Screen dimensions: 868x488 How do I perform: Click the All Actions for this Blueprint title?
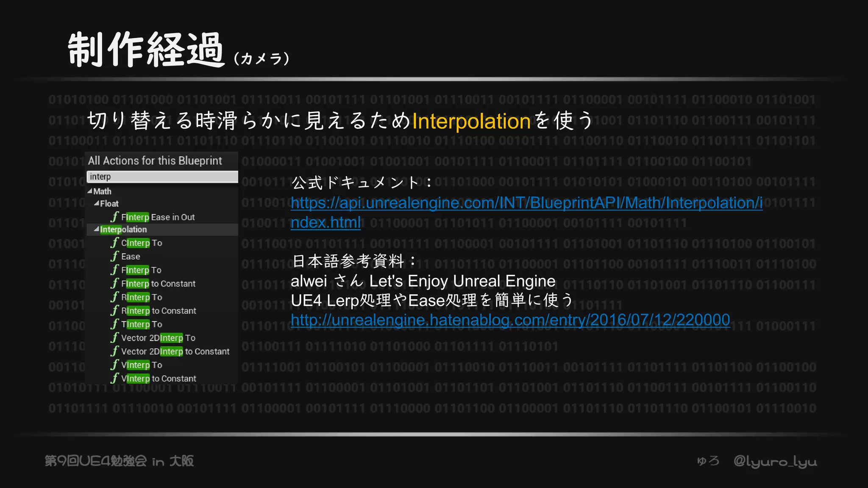click(155, 161)
